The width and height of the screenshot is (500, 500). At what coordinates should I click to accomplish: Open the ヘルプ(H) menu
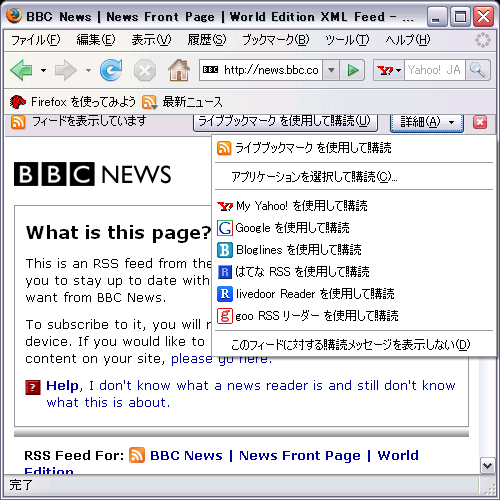(x=408, y=40)
